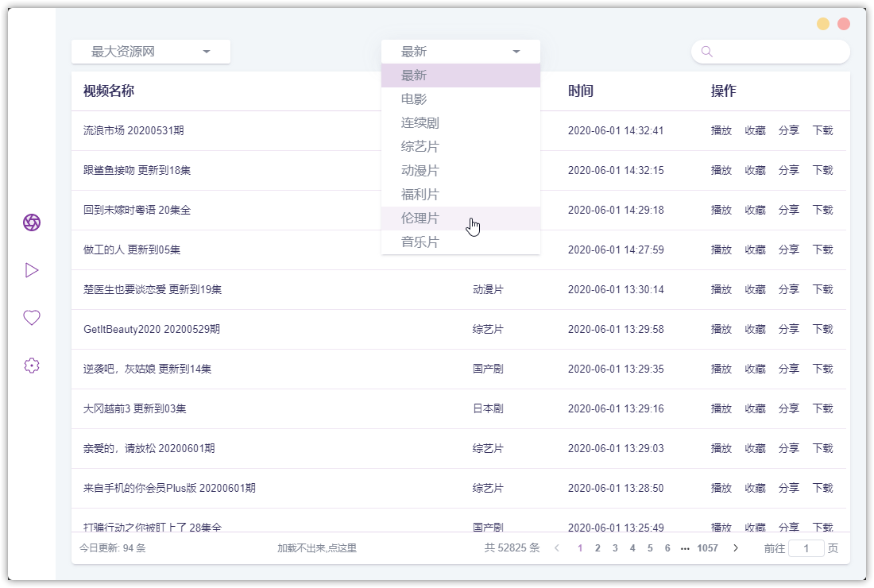Expand the 最大资源网 source dropdown
Viewport: 874px width, 588px height.
pos(151,52)
